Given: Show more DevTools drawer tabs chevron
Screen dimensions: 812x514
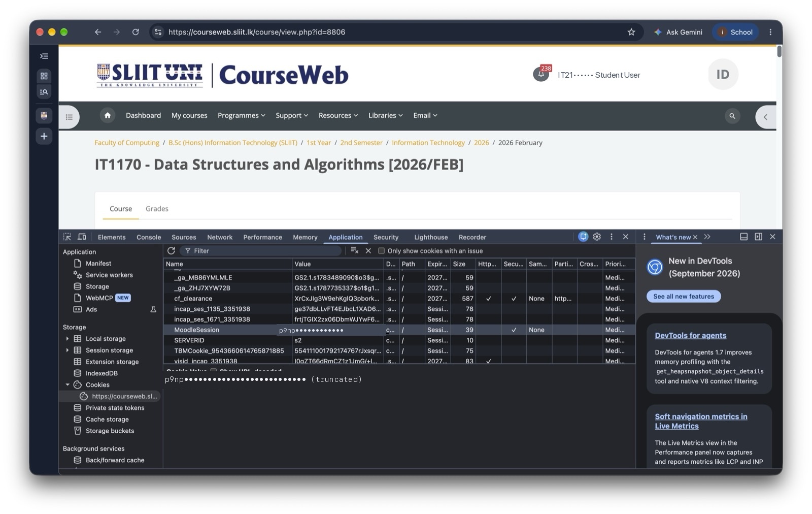Looking at the screenshot, I should tap(707, 237).
